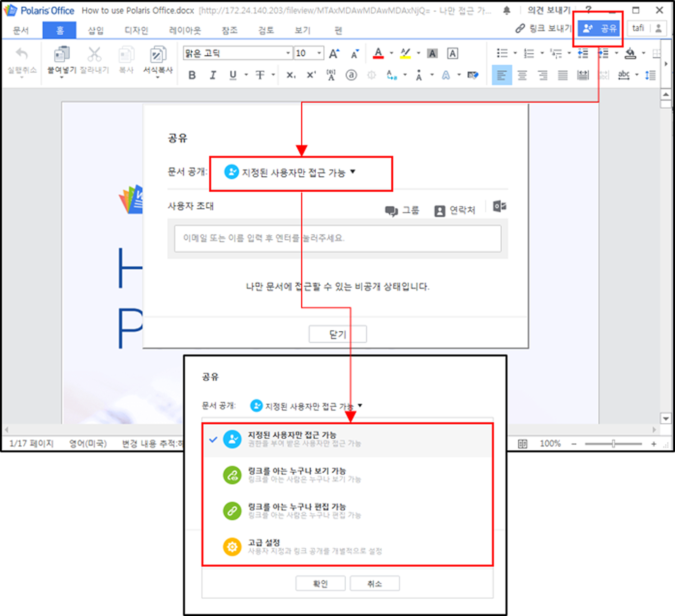The image size is (675, 616).
Task: Click the 취소 (Cancel) button
Action: click(375, 584)
